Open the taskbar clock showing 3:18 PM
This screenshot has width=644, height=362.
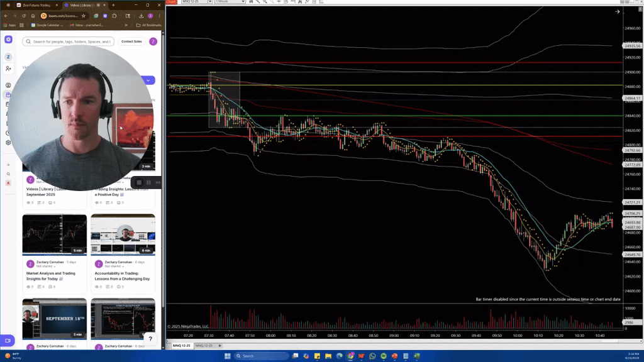(x=633, y=356)
